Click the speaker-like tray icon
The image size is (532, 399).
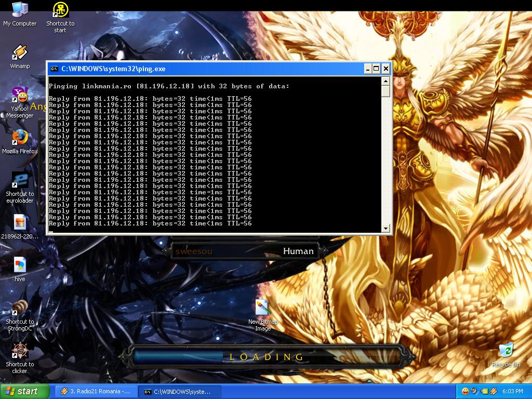[x=475, y=391]
